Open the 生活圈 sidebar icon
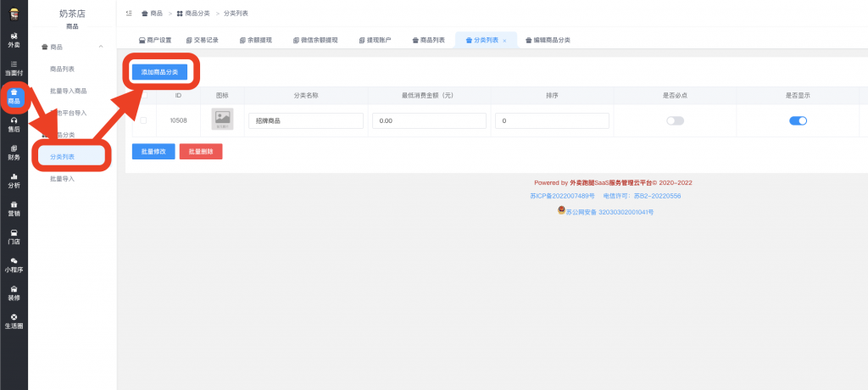 [x=14, y=321]
